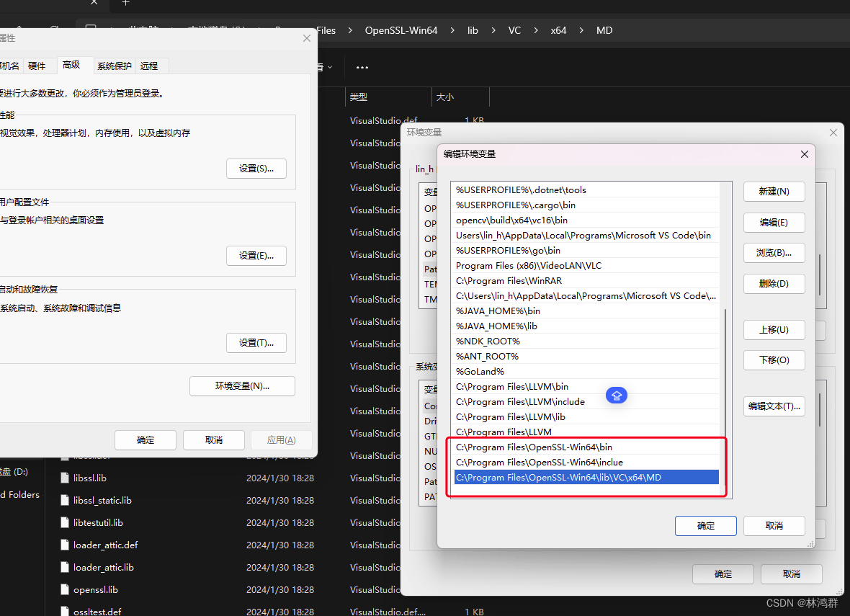Screen dimensions: 850x616
Task: Select the %JAVA_HOME%\lib entry
Action: click(586, 326)
